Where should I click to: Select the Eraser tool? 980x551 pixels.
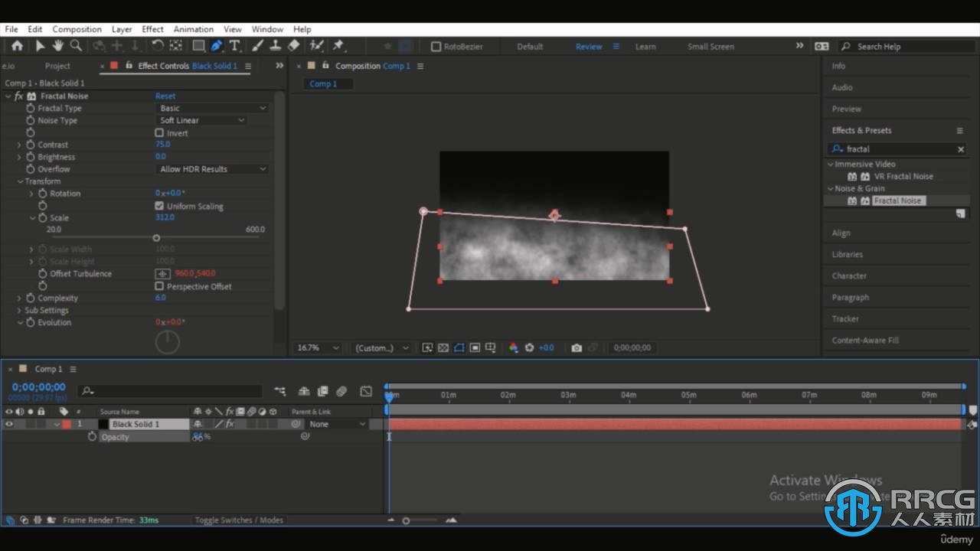tap(293, 46)
